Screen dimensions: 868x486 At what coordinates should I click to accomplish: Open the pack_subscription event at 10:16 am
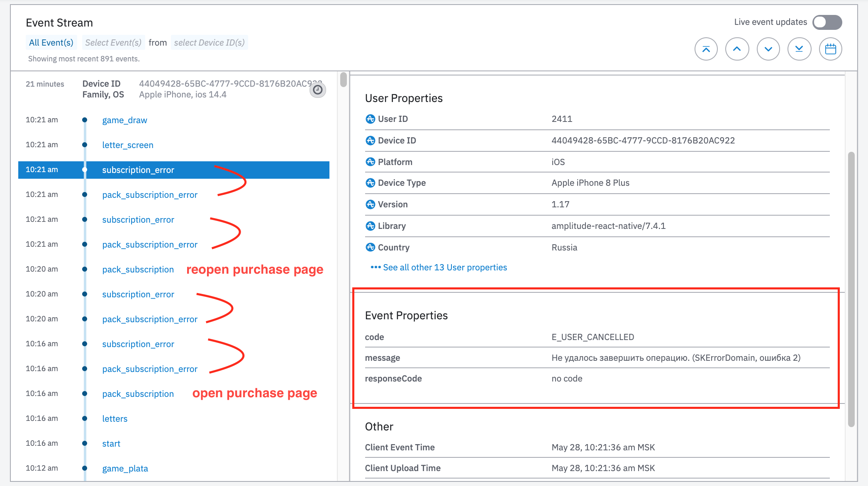click(138, 393)
